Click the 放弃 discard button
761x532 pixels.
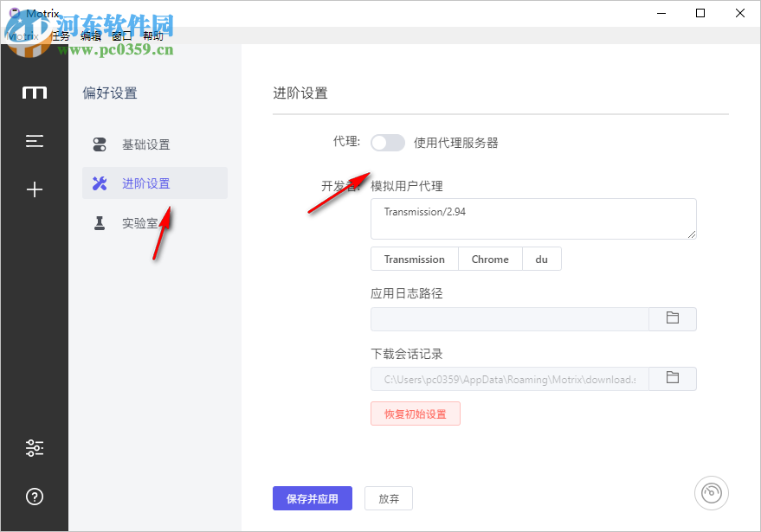(389, 498)
